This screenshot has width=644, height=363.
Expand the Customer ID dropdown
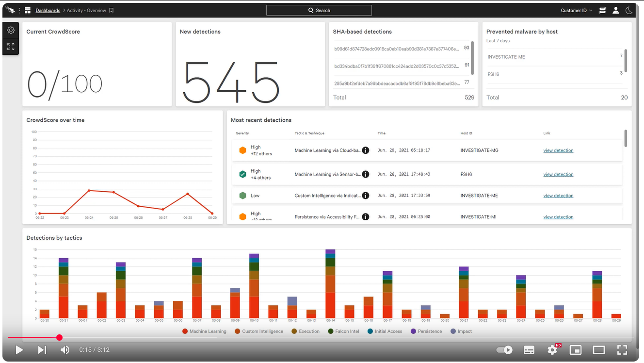coord(576,10)
